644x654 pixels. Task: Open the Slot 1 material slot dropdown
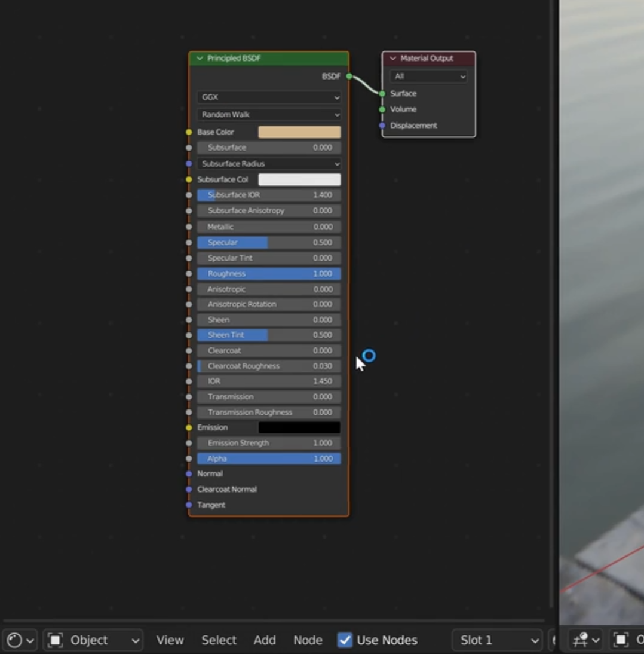[x=497, y=640]
